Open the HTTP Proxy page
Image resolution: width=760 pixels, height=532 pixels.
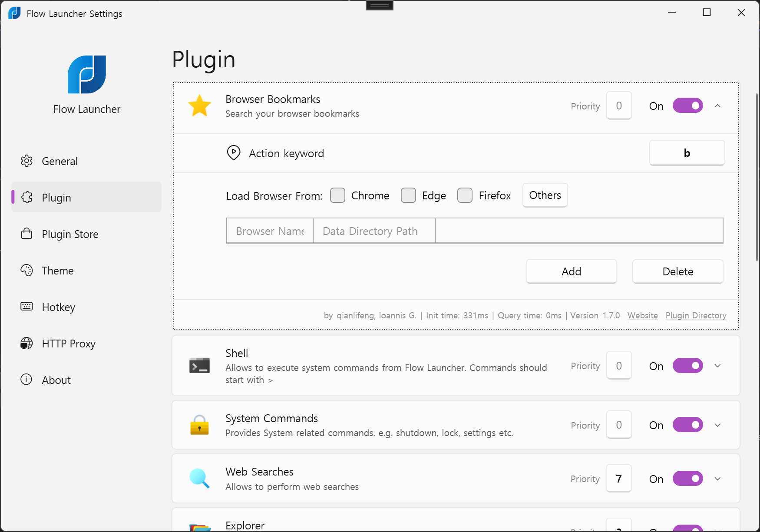pos(86,343)
